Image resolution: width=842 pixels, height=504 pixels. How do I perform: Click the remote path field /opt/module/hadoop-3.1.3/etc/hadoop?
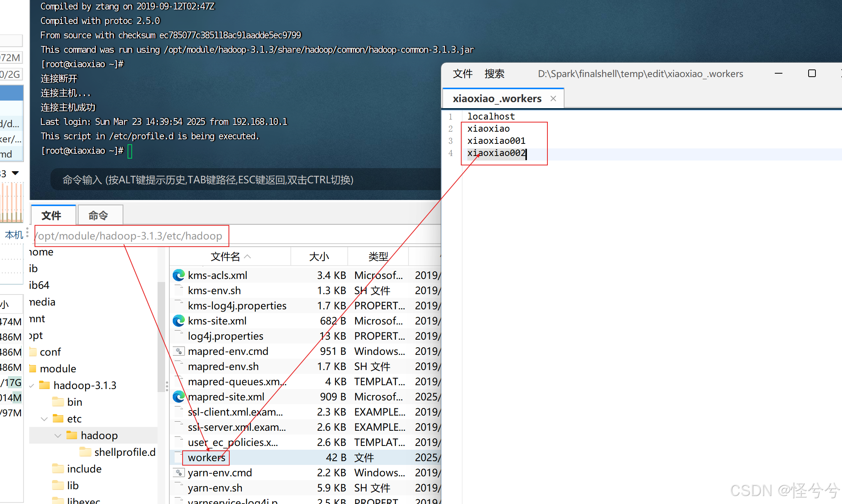tap(131, 236)
